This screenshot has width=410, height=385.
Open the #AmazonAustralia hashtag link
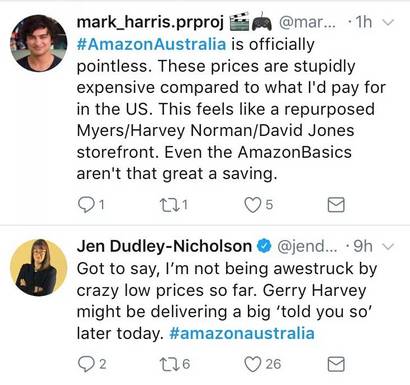coord(151,44)
